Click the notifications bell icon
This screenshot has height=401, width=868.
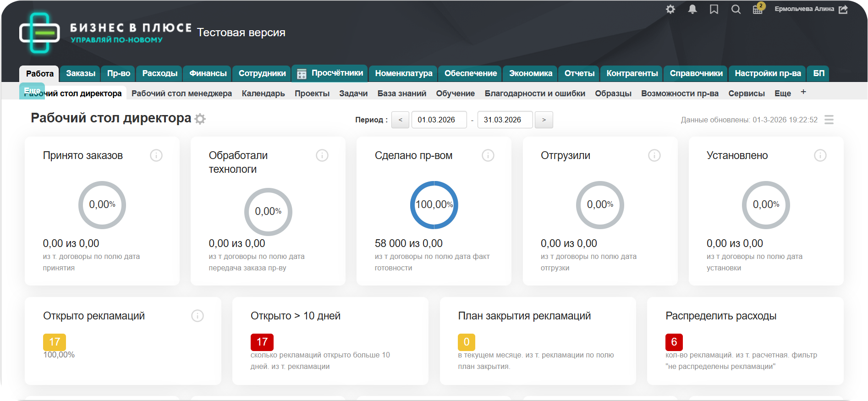click(692, 9)
